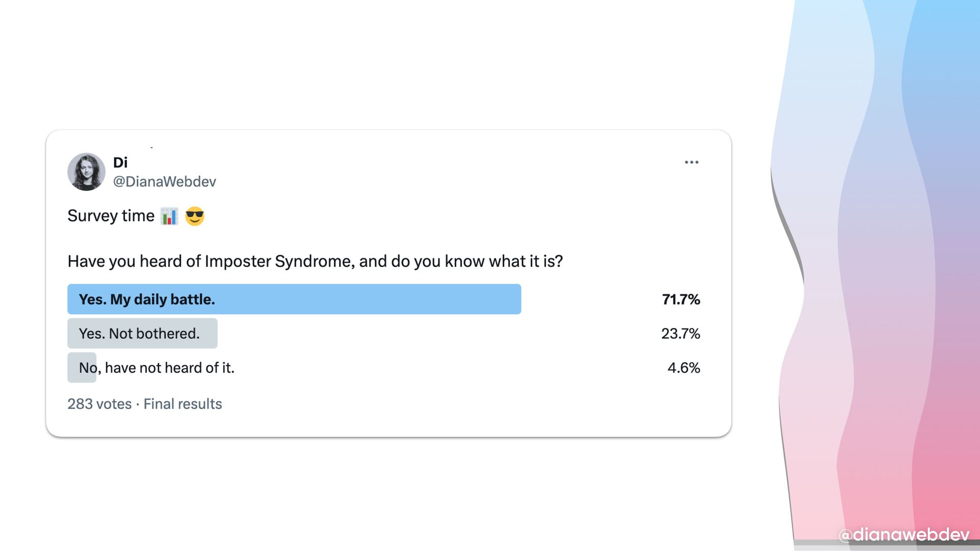
Task: Click the 23.7% result percentage
Action: (680, 333)
